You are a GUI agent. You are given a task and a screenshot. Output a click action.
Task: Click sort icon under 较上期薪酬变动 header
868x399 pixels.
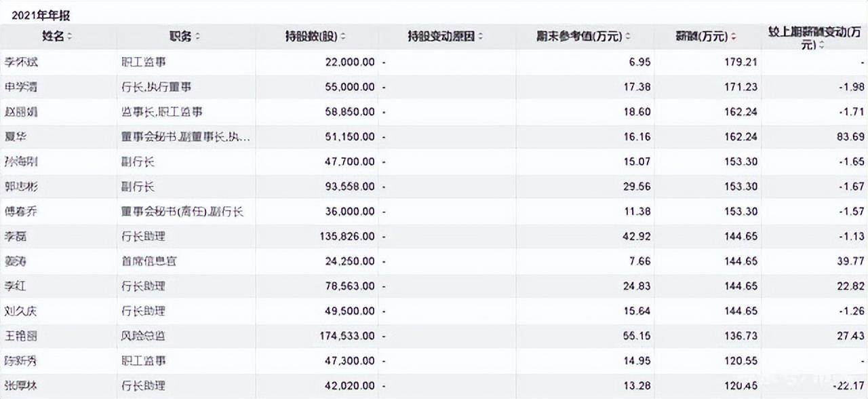click(x=821, y=45)
